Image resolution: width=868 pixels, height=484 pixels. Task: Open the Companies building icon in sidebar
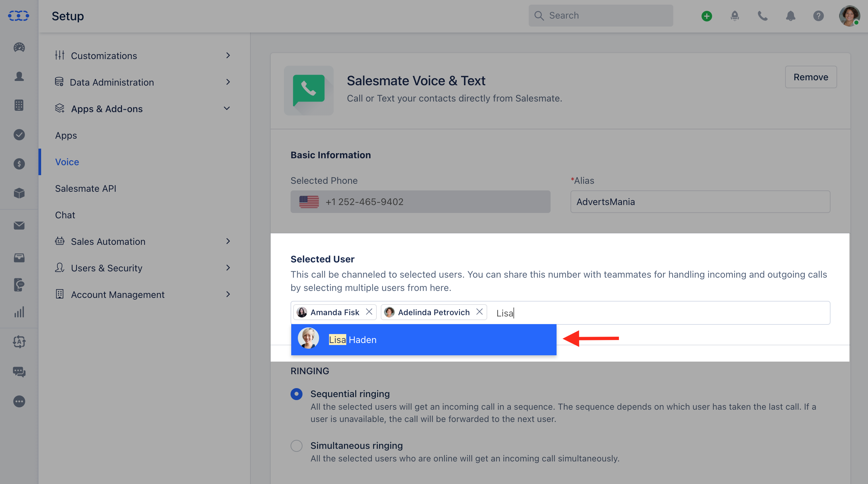19,105
